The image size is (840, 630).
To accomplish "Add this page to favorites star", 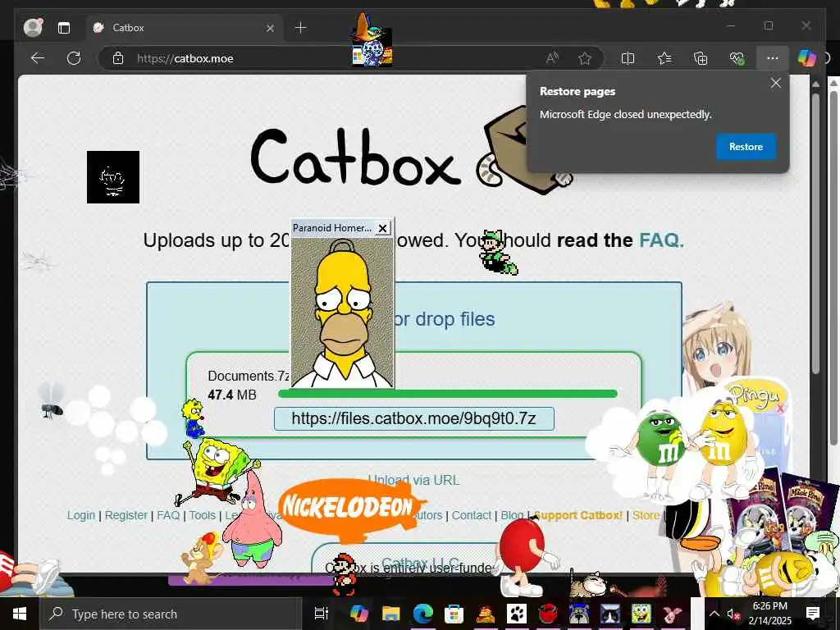I will [x=585, y=58].
